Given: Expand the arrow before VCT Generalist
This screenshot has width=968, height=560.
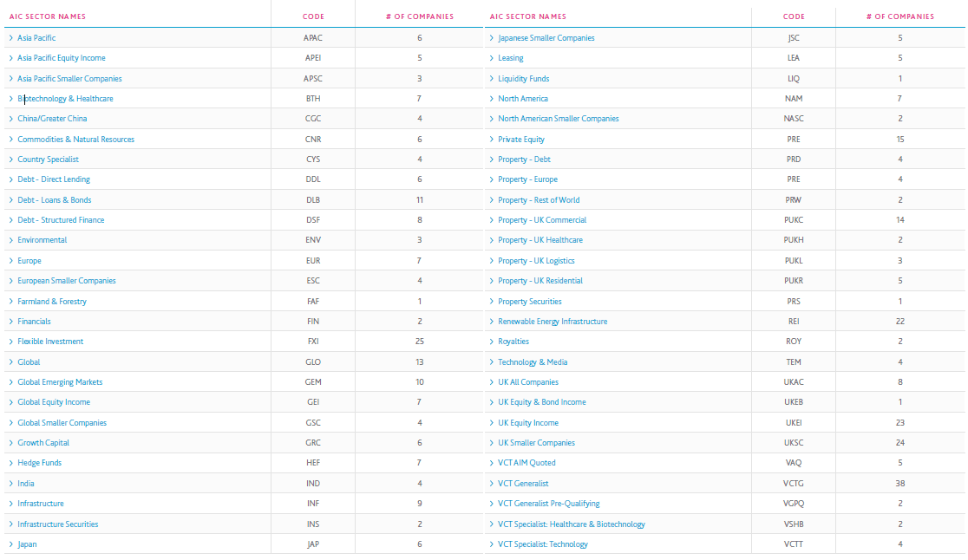Looking at the screenshot, I should coord(491,484).
